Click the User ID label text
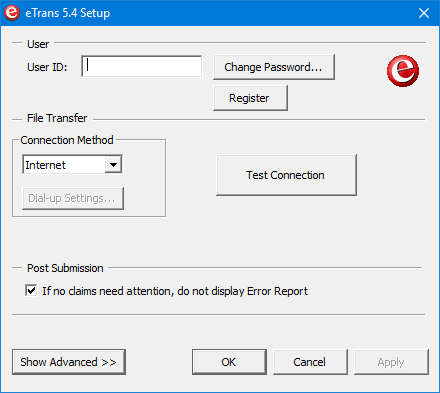440x393 pixels. click(47, 67)
